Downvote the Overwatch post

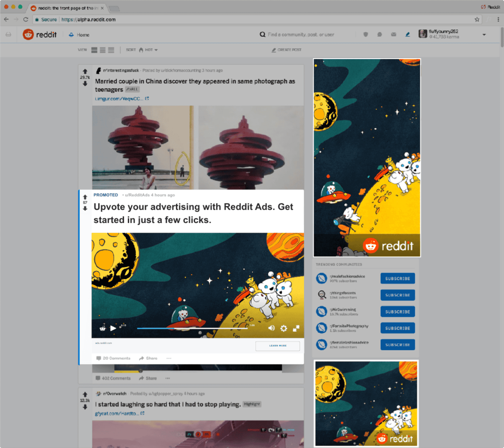(85, 407)
